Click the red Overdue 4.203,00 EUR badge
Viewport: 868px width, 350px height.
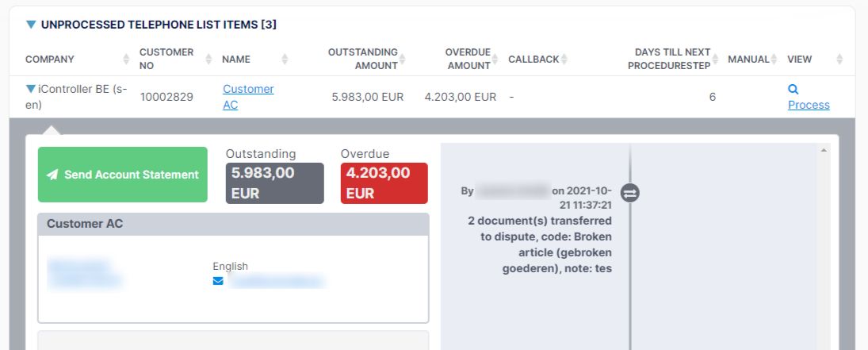384,183
